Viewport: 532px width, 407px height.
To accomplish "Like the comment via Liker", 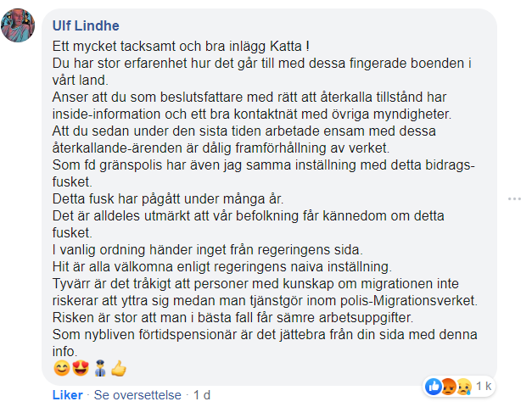I will click(68, 395).
